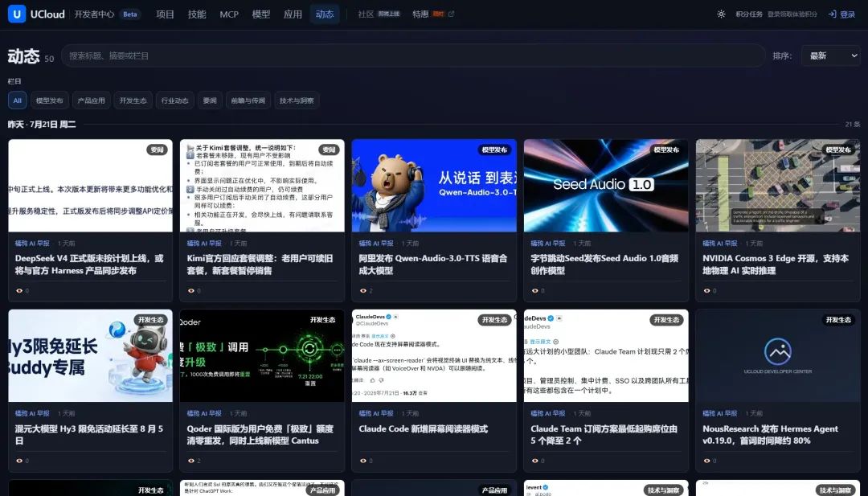Open the UCloud Developer Center placeholder thumbnail
The height and width of the screenshot is (496, 868).
click(x=778, y=355)
